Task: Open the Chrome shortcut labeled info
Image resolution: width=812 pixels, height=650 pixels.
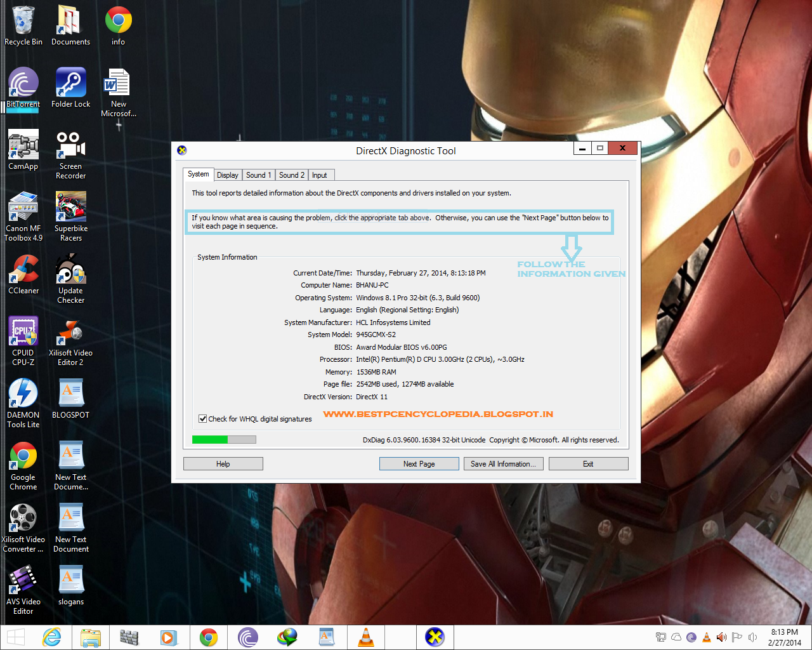Action: pyautogui.click(x=118, y=25)
